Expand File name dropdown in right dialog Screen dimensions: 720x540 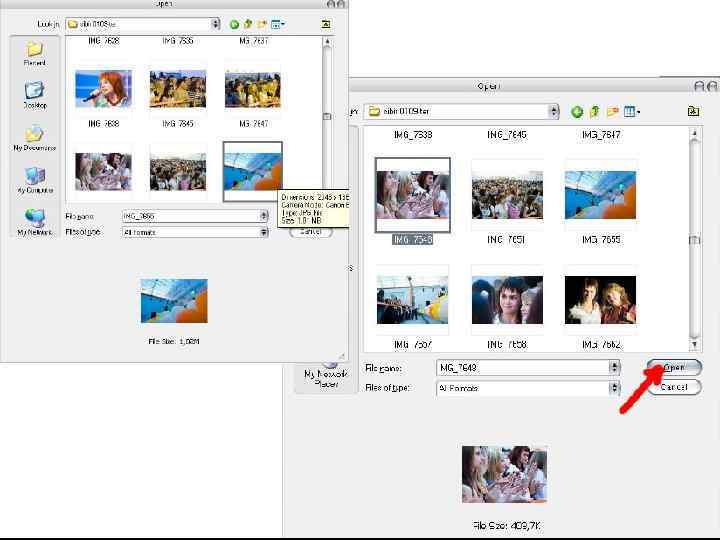click(x=614, y=367)
